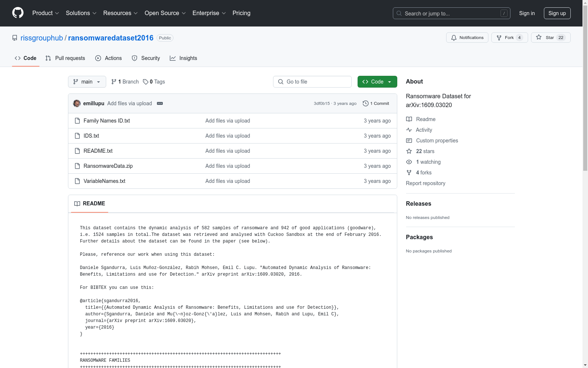
Task: Focus the Search or jump to field
Action: click(x=452, y=13)
